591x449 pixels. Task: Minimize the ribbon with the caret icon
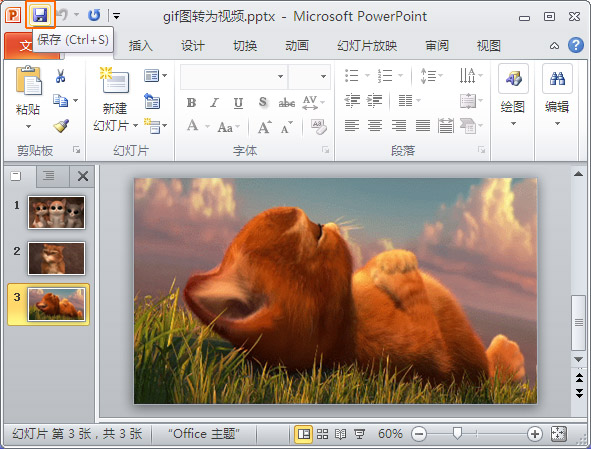[554, 46]
